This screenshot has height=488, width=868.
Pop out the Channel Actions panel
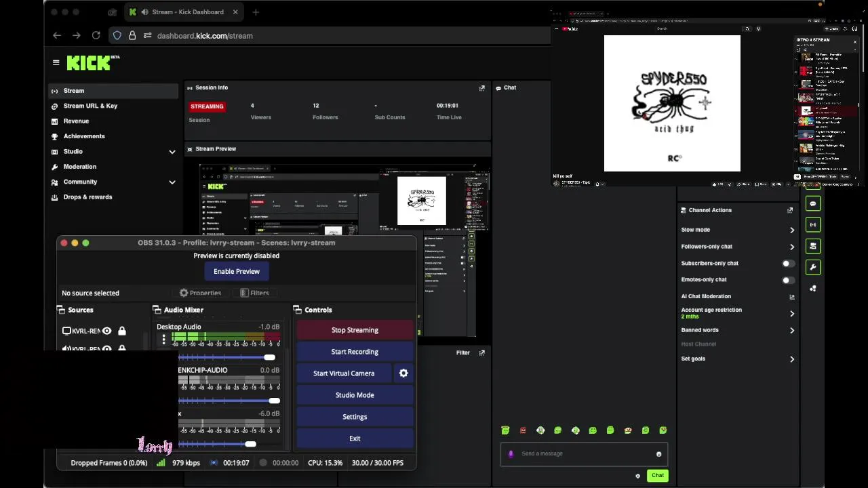click(790, 210)
